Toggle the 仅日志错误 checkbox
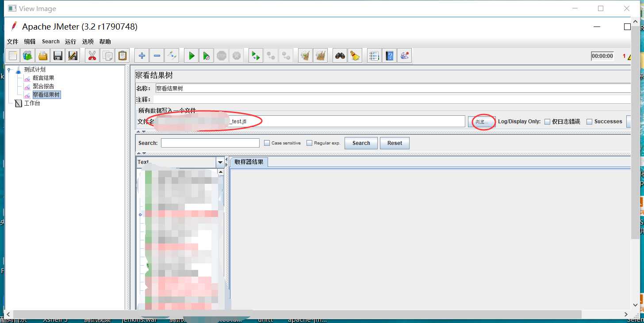This screenshot has height=323, width=644. click(x=547, y=122)
